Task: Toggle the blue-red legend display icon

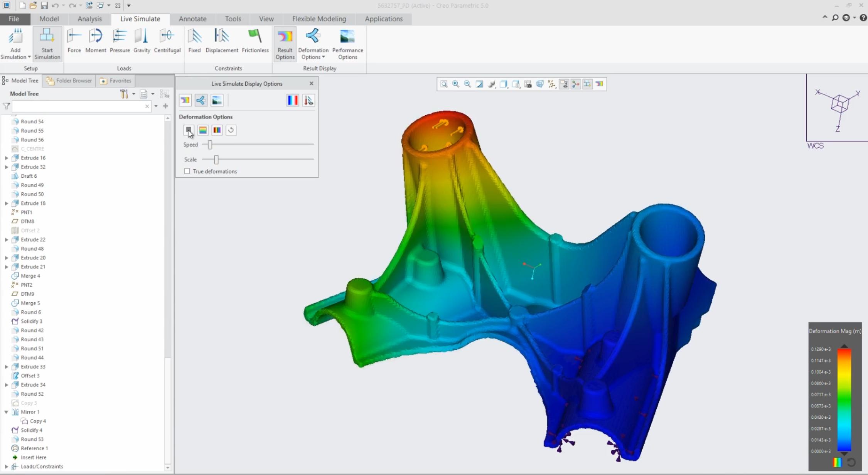Action: [293, 100]
